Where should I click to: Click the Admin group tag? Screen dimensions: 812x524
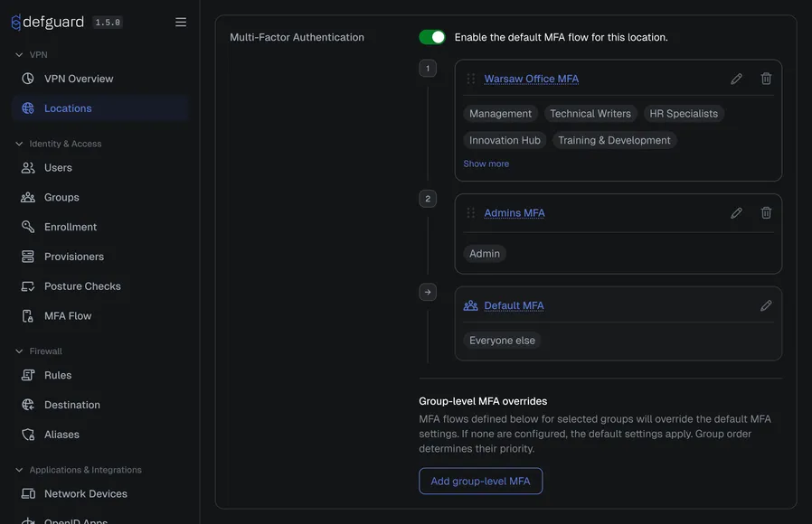tap(484, 254)
